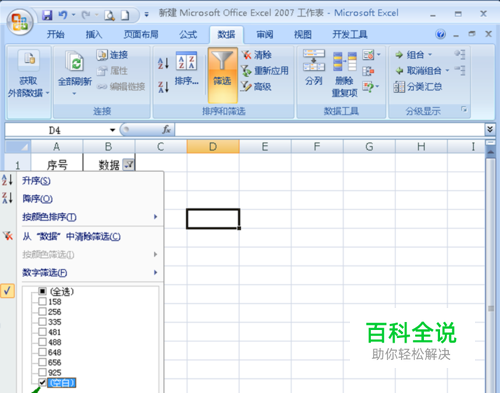
Task: Open the Outline (分级显示) dialog launcher
Action: point(464,110)
